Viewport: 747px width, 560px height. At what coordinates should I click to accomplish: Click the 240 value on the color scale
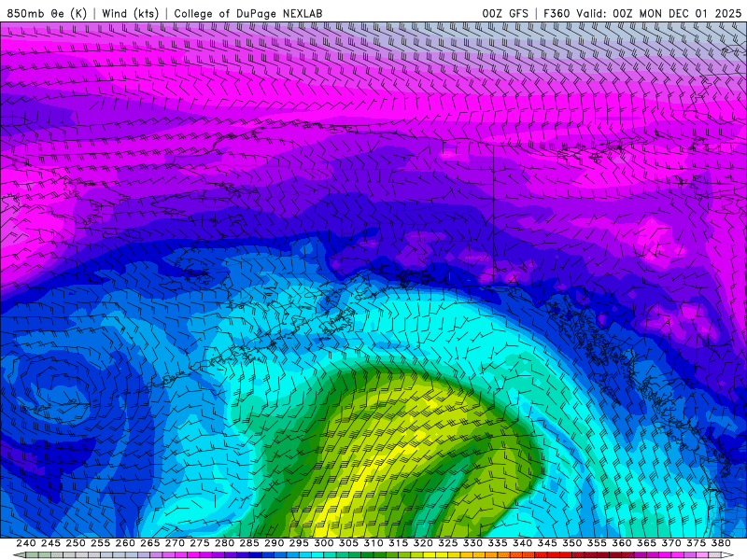(26, 543)
